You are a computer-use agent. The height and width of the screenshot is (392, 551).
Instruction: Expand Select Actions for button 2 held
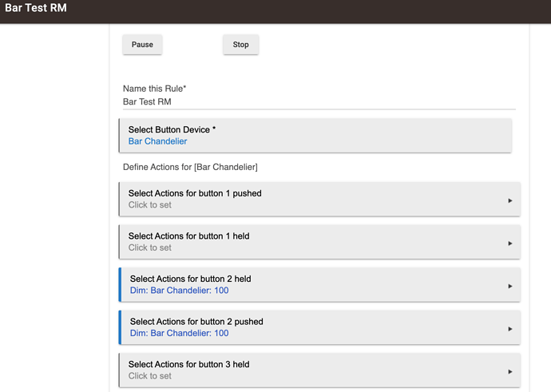[319, 285]
